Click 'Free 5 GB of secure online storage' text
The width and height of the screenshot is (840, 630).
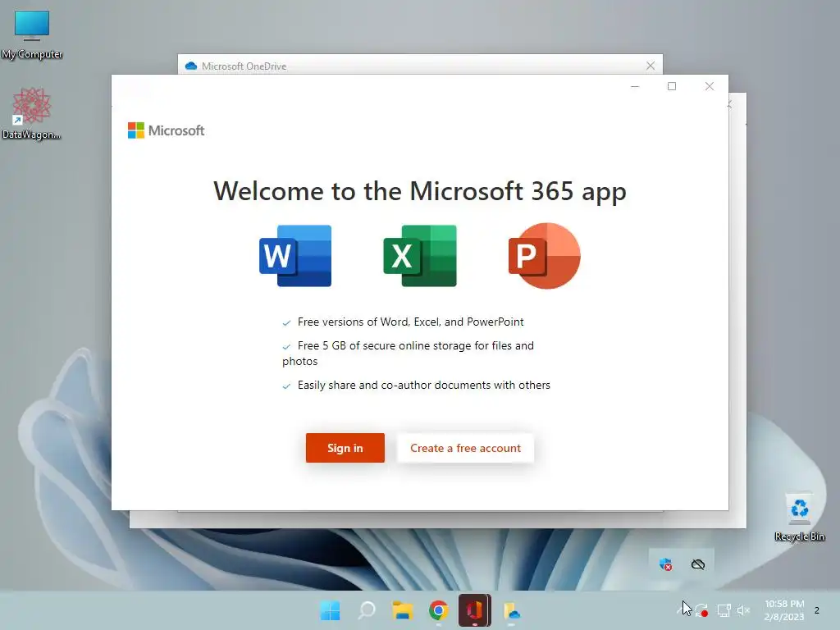(x=409, y=354)
